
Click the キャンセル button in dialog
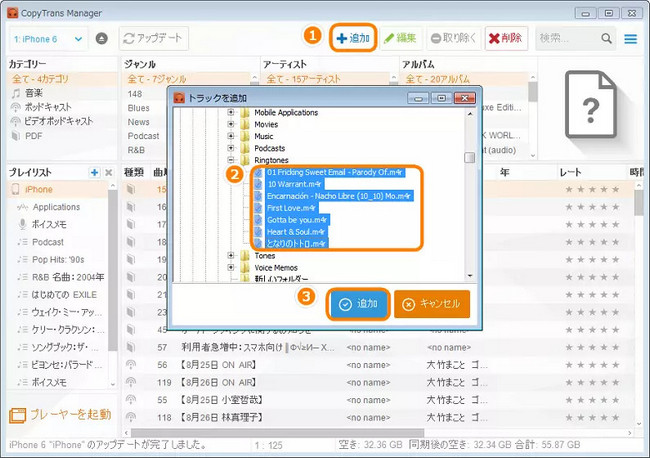pos(432,304)
